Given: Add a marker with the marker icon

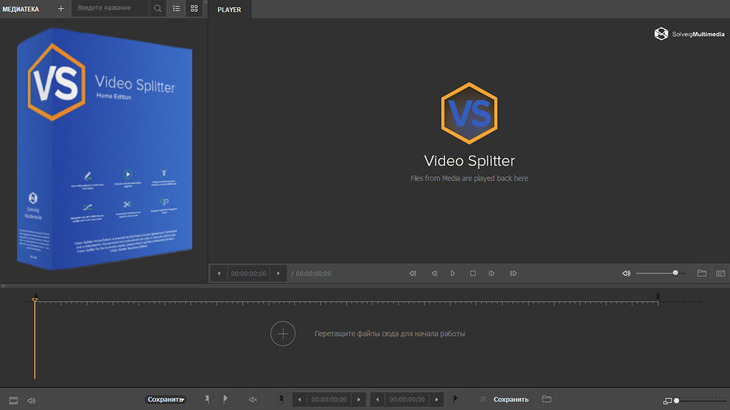Looking at the screenshot, I should pos(207,399).
